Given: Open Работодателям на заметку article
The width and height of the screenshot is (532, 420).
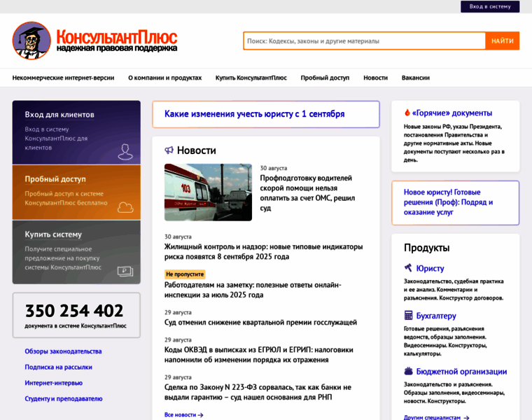Looking at the screenshot, I should click(253, 290).
